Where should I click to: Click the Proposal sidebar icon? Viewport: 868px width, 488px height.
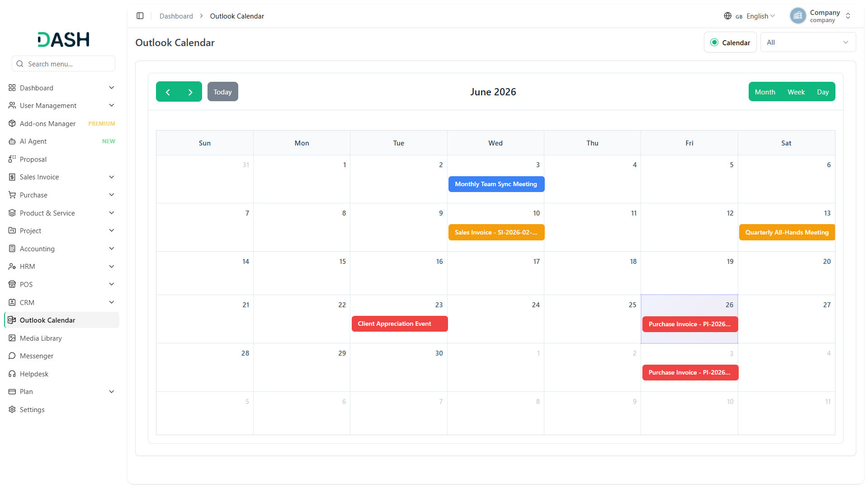point(12,159)
